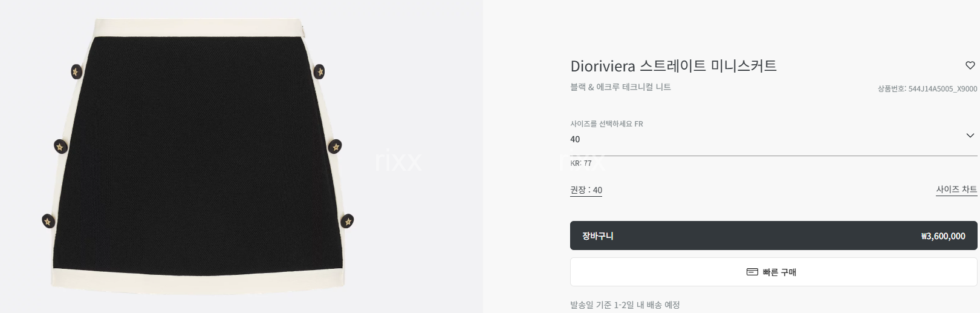Expand the size selector chevron arrow
This screenshot has height=313, width=980.
pos(970,136)
